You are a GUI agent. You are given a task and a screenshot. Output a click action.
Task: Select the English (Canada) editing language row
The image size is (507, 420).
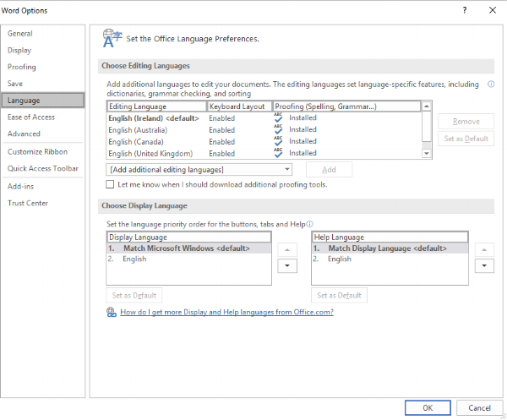[x=264, y=141]
